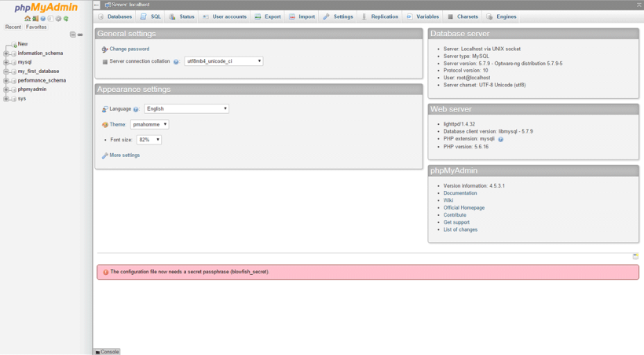Open the Wiki link
644x355 pixels.
pos(448,200)
